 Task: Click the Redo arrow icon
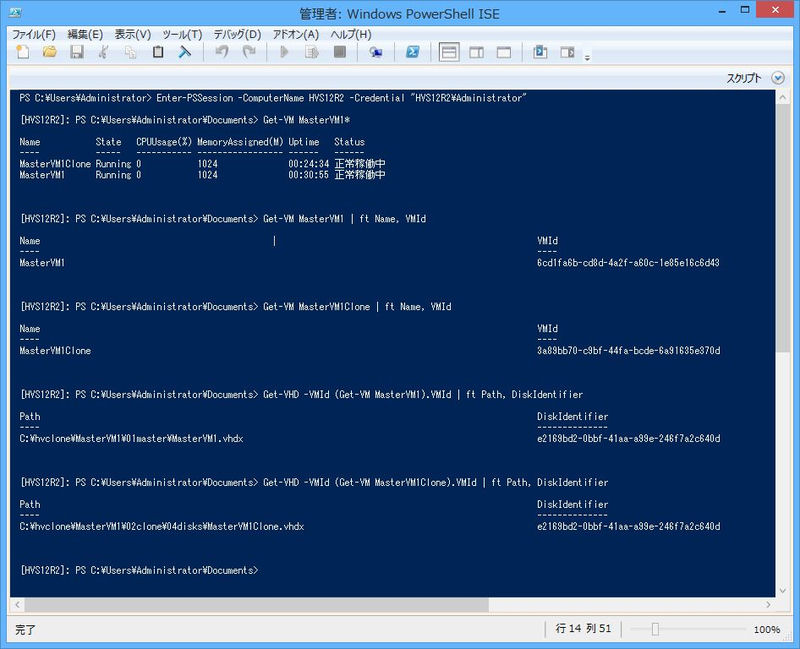[249, 52]
